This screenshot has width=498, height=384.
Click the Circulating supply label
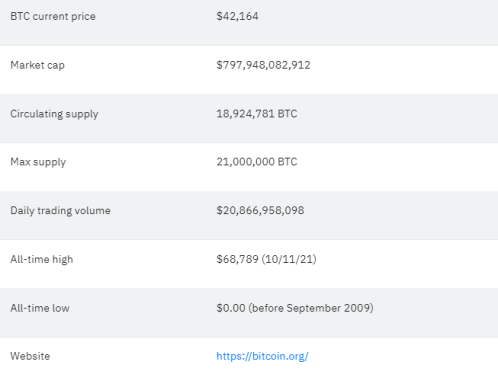pyautogui.click(x=54, y=114)
